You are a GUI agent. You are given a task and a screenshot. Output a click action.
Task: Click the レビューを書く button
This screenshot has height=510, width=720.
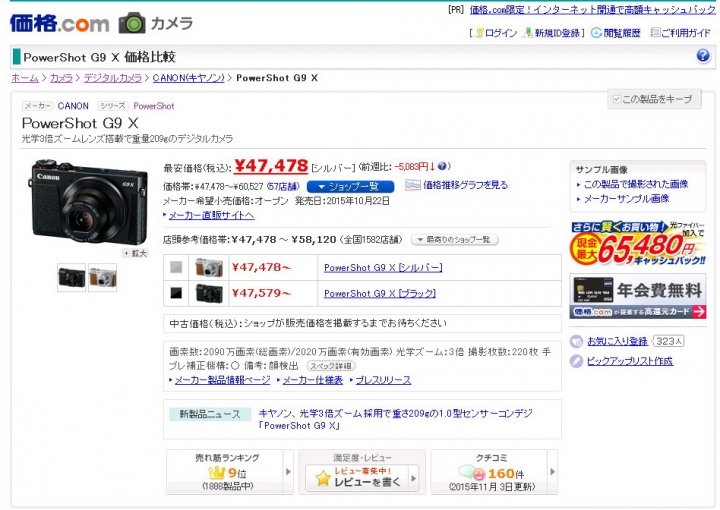tap(362, 478)
